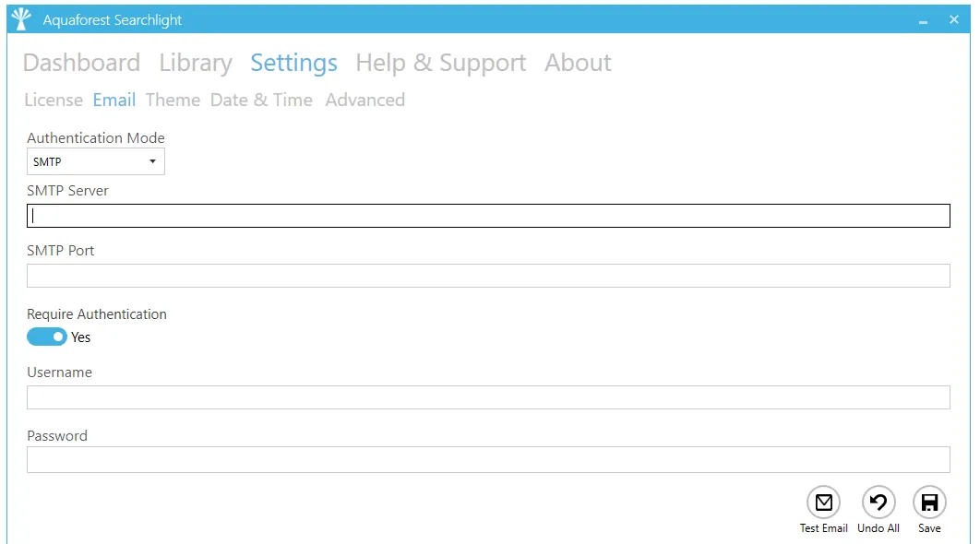Click the Undo All arrow icon
980x544 pixels.
pyautogui.click(x=878, y=503)
